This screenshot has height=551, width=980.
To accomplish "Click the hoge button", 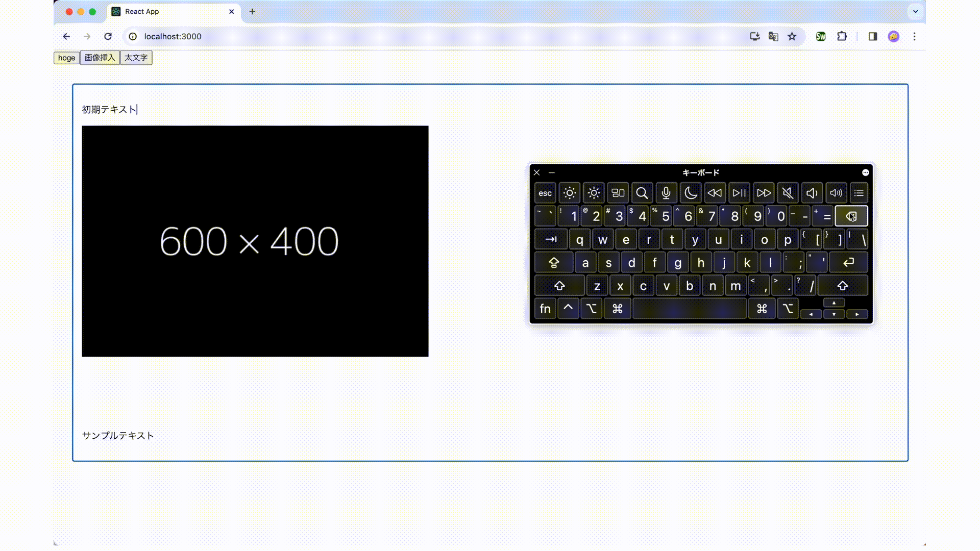I will click(66, 58).
